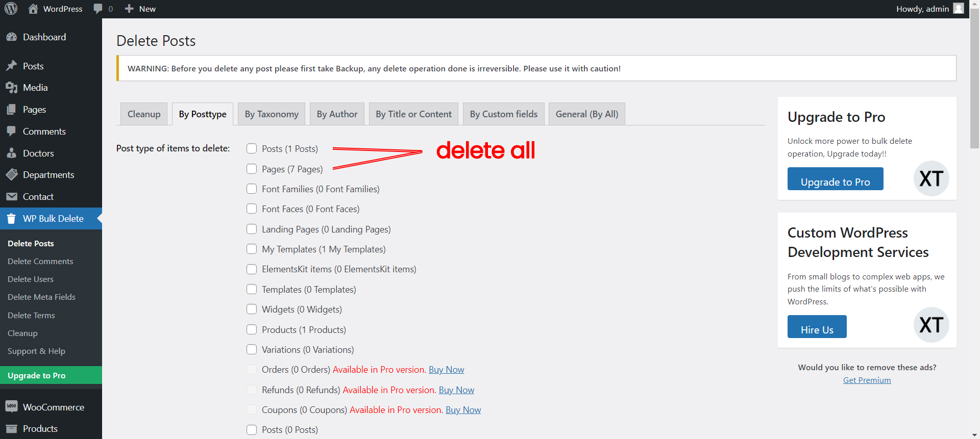Open the New content menu
Viewport: 980px width, 439px height.
point(140,9)
